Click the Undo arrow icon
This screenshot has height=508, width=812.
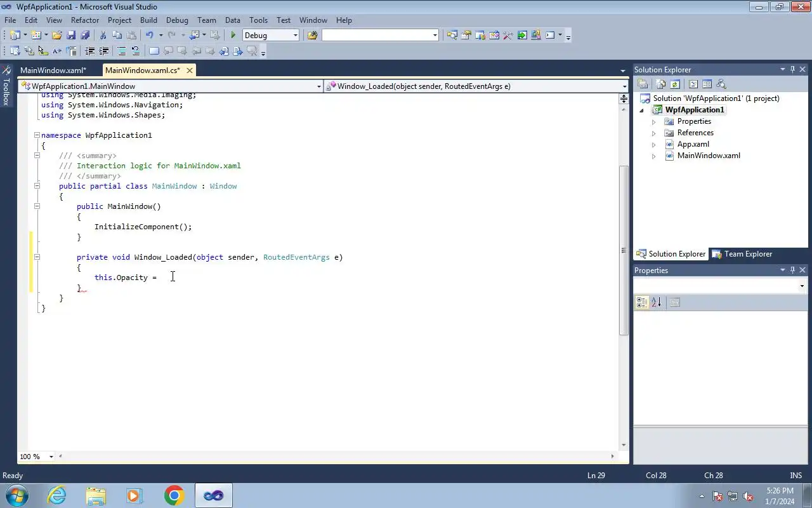click(x=150, y=36)
